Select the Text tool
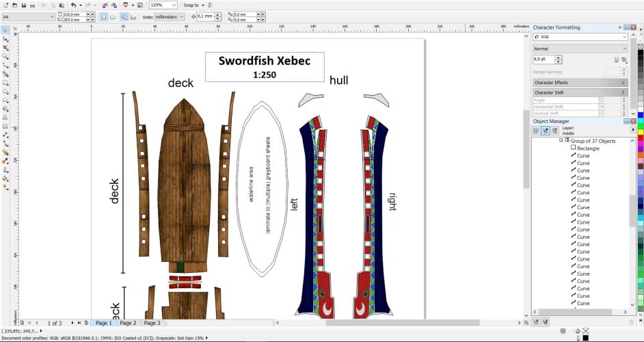Viewport: 644px width, 342px height. [x=5, y=118]
